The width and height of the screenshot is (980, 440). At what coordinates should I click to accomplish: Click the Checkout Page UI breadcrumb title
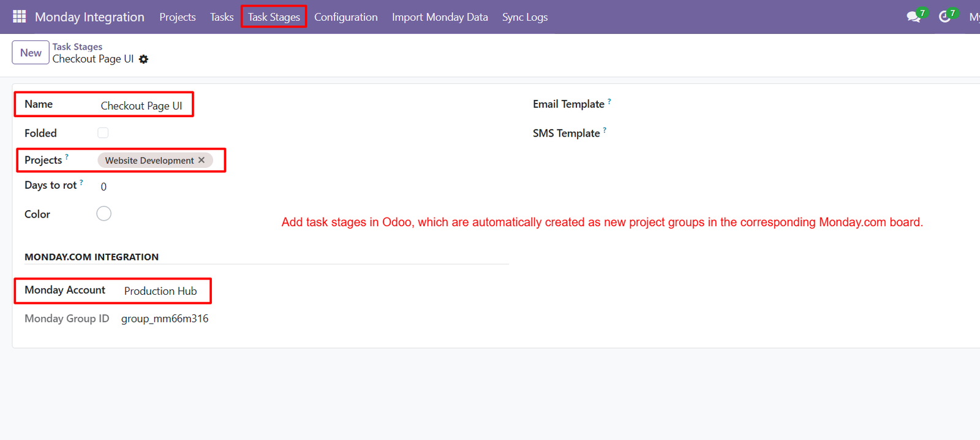(93, 59)
